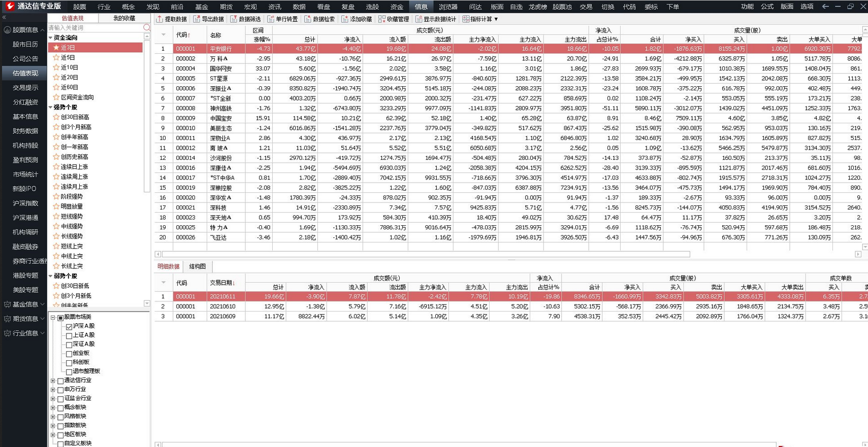The height and width of the screenshot is (447, 868).
Task: Check the 退市整理板 checkbox
Action: [69, 372]
